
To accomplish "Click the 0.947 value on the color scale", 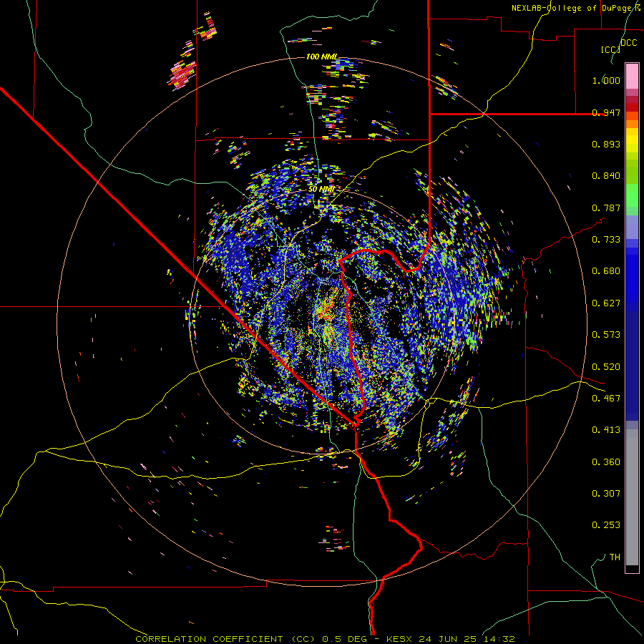I will [x=606, y=112].
